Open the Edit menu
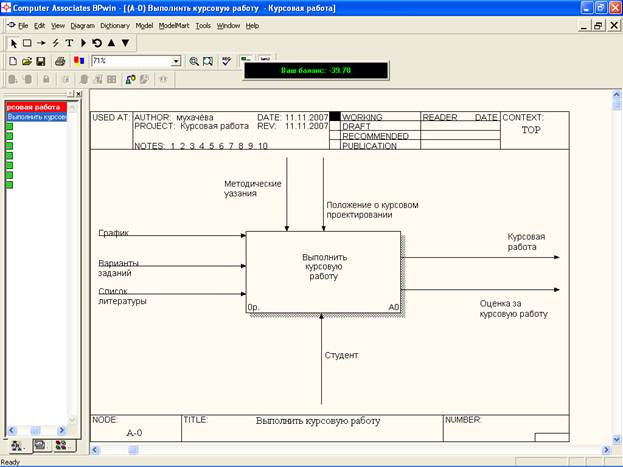Screen dimensions: 623x467 point(39,26)
